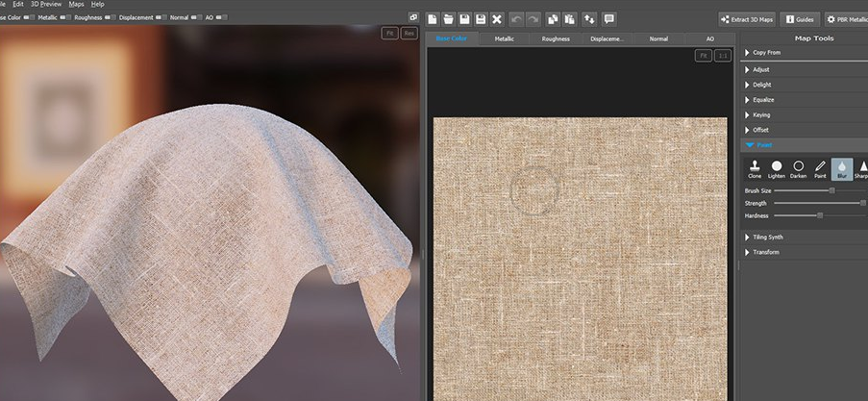Click the X delete icon in toolbar

click(497, 18)
